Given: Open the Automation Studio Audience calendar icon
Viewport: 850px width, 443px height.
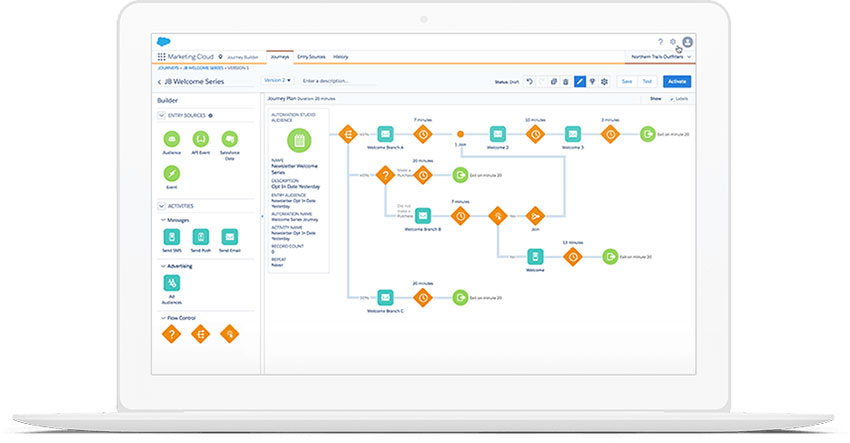Looking at the screenshot, I should click(299, 140).
